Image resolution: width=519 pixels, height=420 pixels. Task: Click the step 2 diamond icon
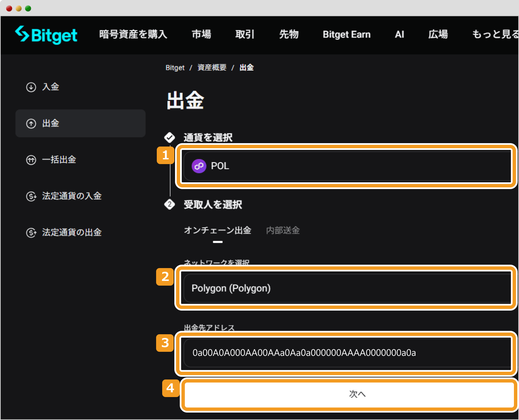(170, 204)
